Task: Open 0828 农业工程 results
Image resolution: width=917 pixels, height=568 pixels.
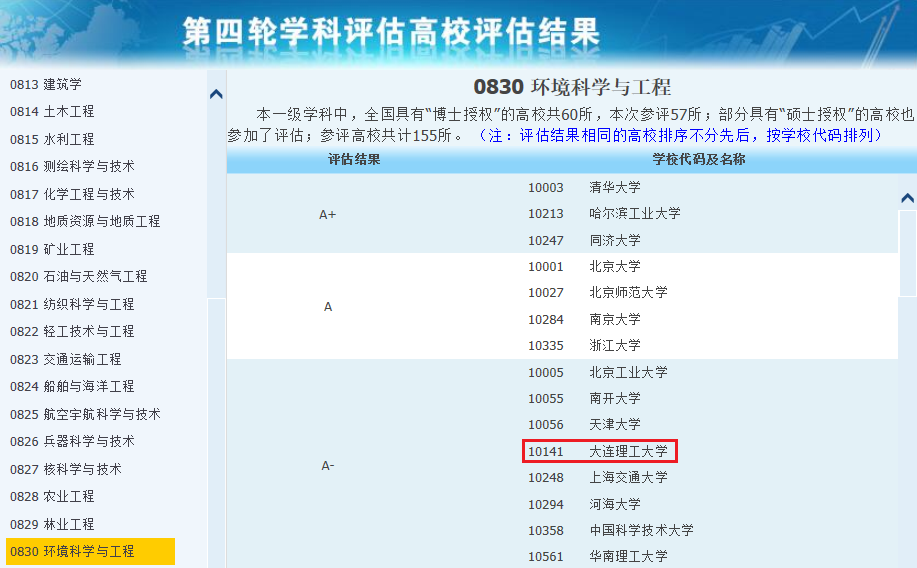Action: [x=52, y=496]
